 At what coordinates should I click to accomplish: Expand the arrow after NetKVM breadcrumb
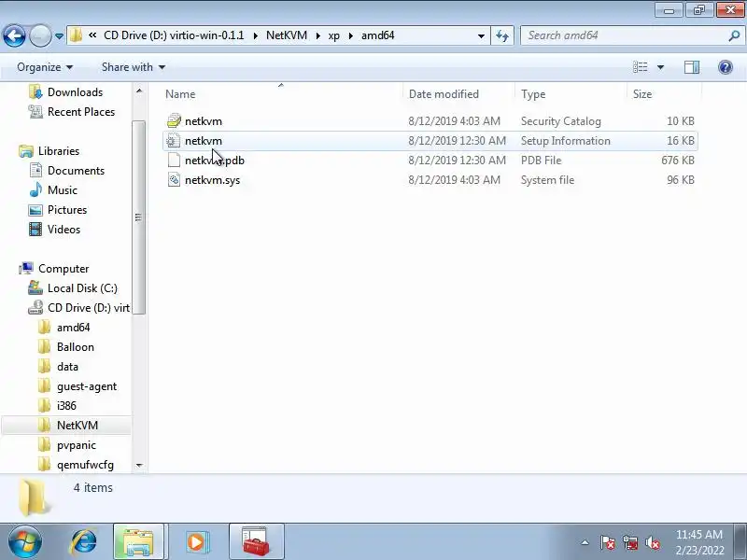click(x=317, y=35)
